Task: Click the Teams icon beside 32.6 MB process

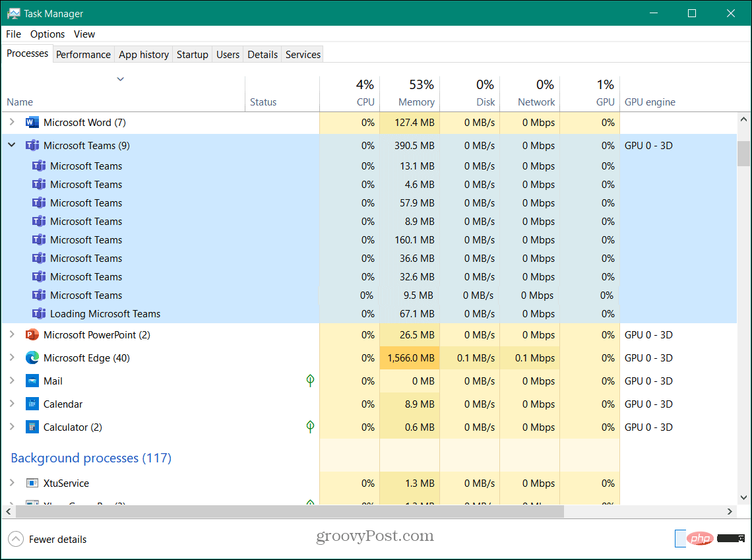Action: tap(39, 276)
